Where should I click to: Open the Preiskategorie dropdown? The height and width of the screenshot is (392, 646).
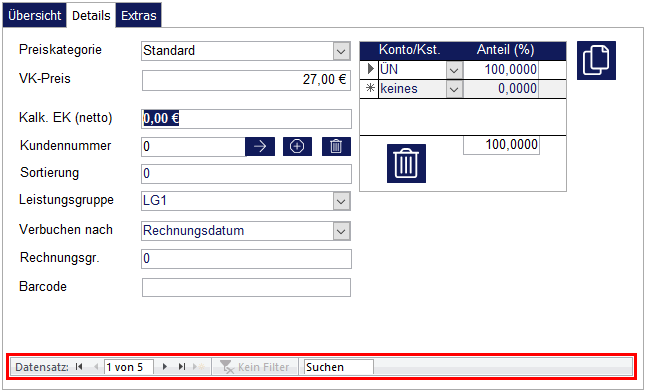[x=341, y=52]
